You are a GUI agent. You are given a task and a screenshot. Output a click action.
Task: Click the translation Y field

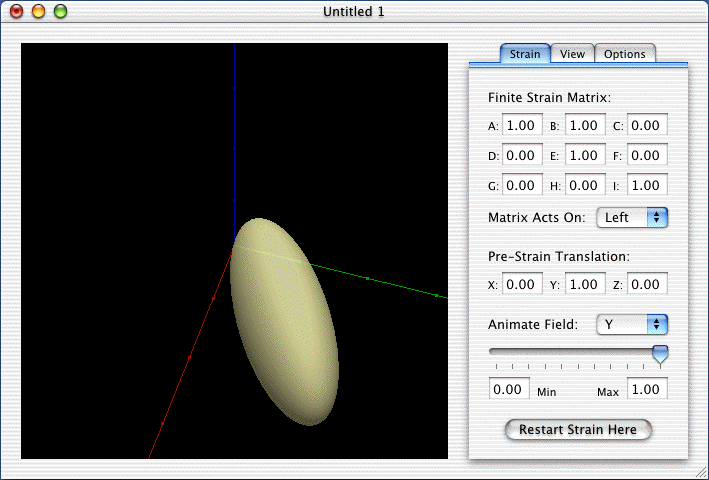pos(585,284)
